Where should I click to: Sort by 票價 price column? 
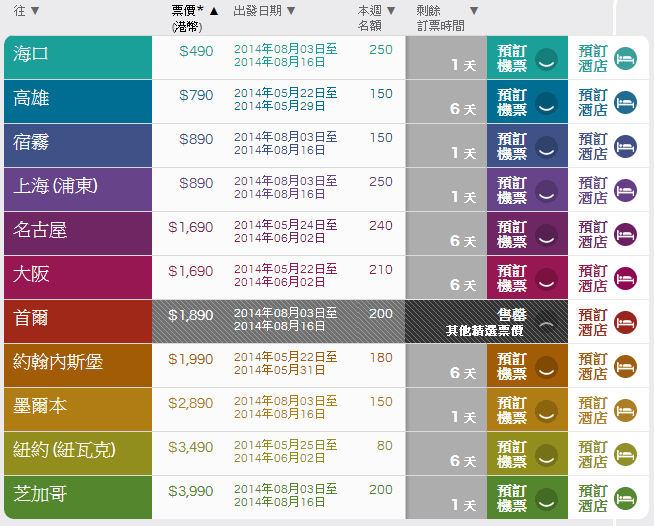(214, 11)
